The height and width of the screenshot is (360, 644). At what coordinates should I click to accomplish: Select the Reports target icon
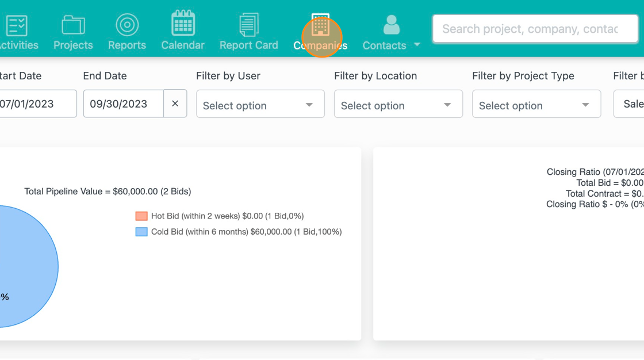point(126,24)
